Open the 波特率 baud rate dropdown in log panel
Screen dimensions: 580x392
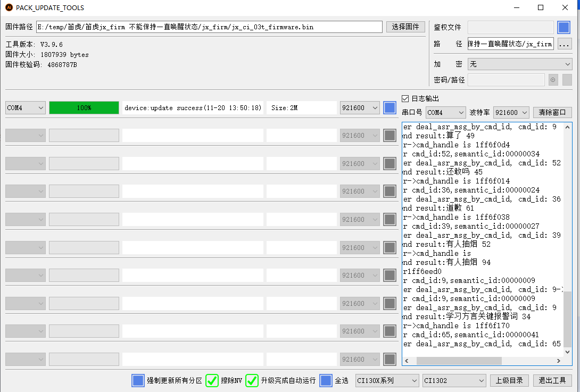[510, 112]
